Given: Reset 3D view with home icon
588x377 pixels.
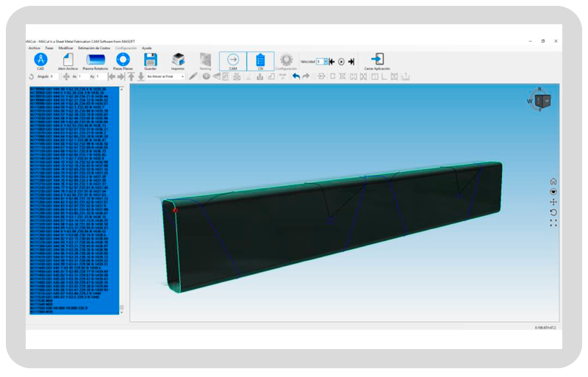Looking at the screenshot, I should (553, 182).
